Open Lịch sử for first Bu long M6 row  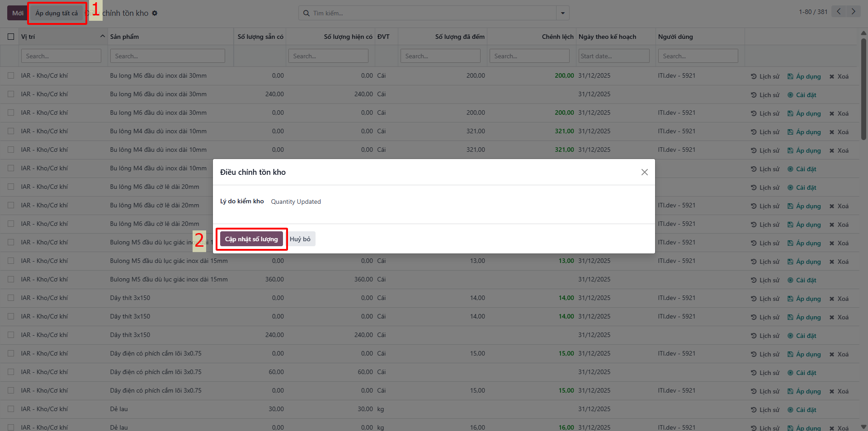765,76
